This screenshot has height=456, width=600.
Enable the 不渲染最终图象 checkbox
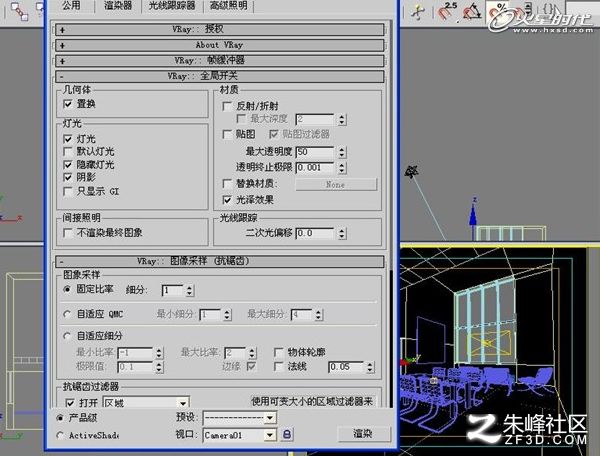pyautogui.click(x=68, y=233)
